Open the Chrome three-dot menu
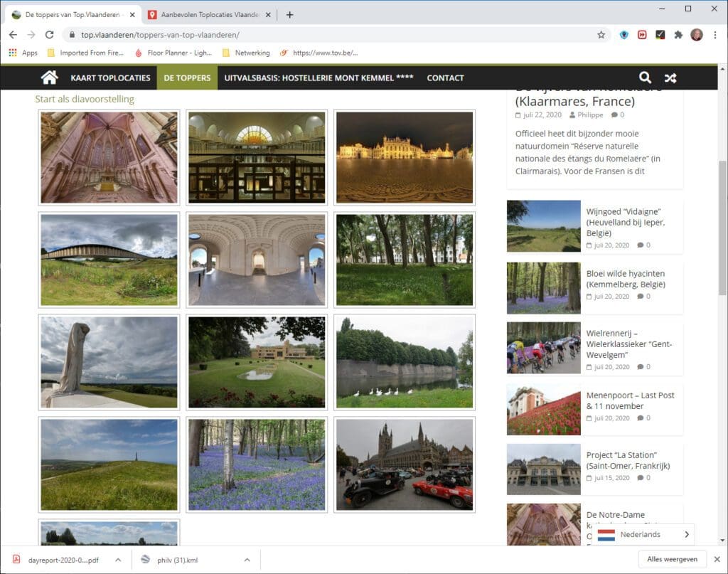The width and height of the screenshot is (728, 574). [x=715, y=35]
